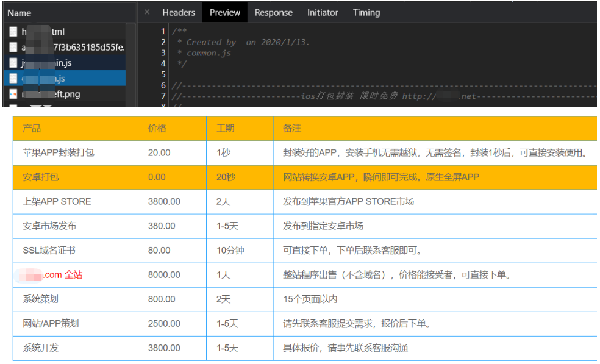This screenshot has height=364, width=600.
Task: Select the 苹果APP封装打包 product cell
Action: pyautogui.click(x=76, y=152)
